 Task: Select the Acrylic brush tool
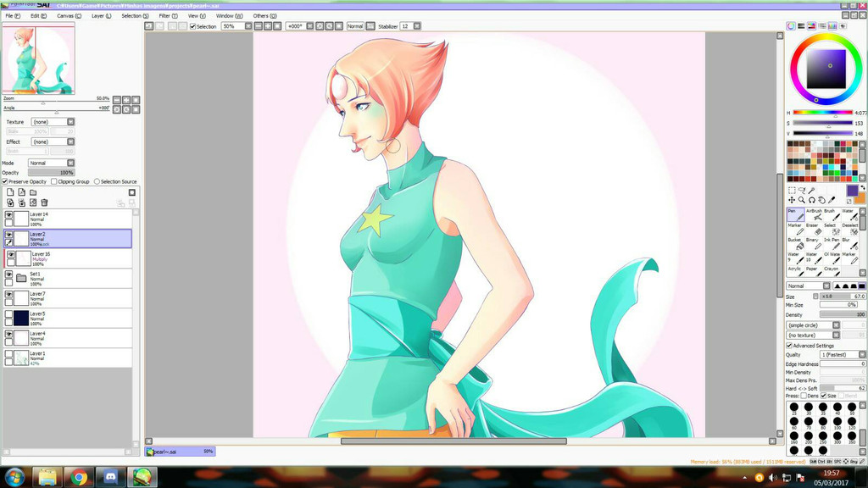pyautogui.click(x=795, y=272)
